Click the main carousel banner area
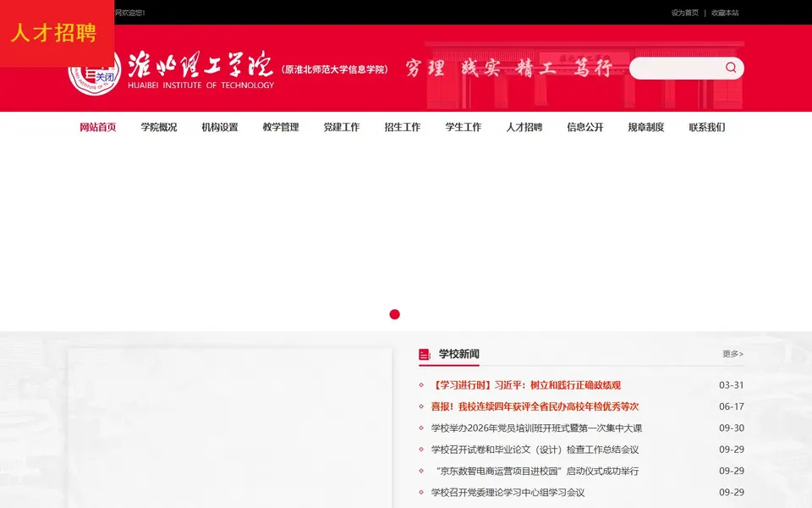The height and width of the screenshot is (508, 812). [x=406, y=236]
